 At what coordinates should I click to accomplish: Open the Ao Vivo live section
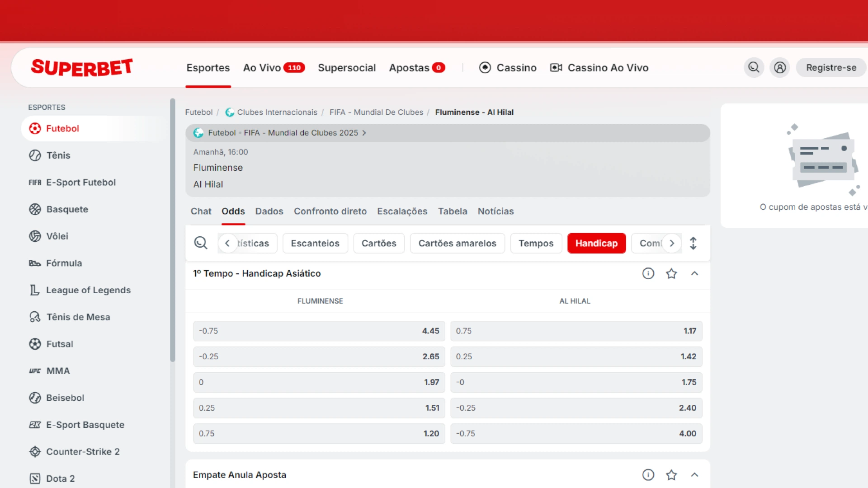click(274, 67)
